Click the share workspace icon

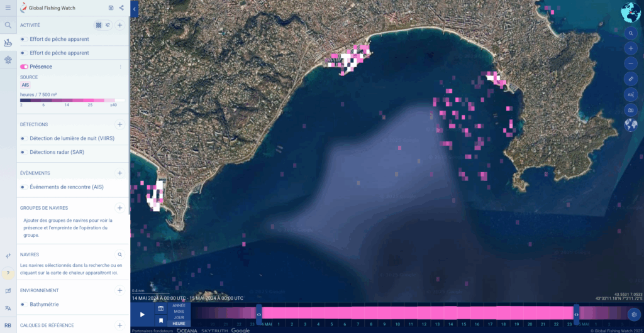coord(121,8)
